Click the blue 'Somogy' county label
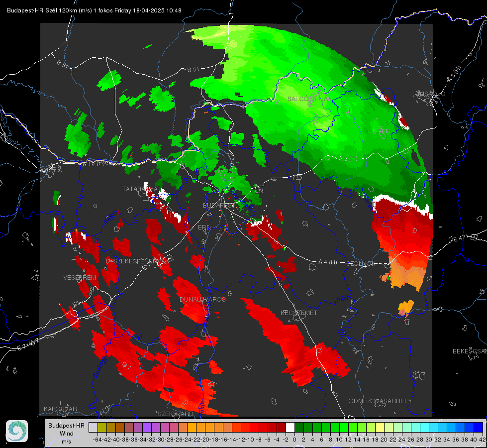The height and width of the screenshot is (448, 487). coord(99,367)
